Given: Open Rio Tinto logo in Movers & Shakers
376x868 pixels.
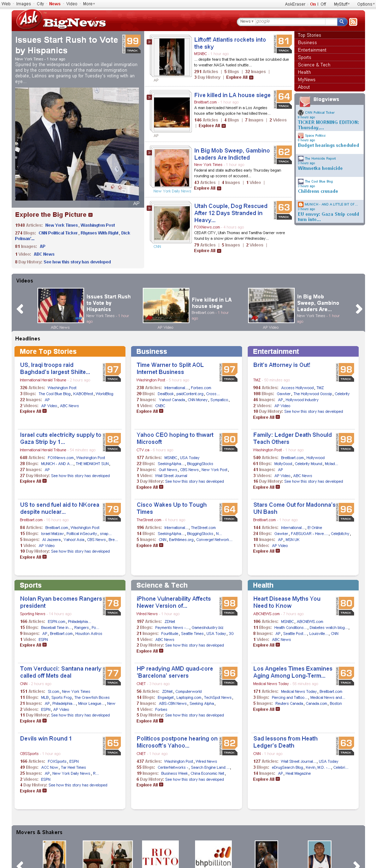Looking at the screenshot, I should [x=160, y=854].
